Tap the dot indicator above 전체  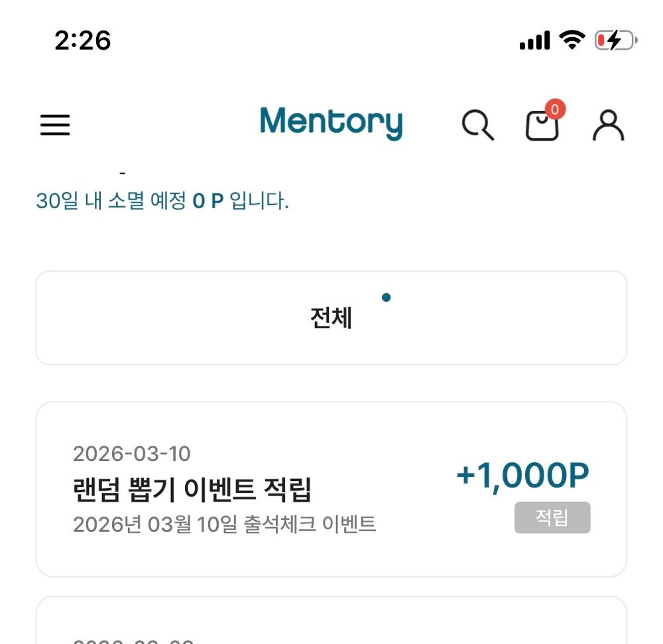pos(387,297)
